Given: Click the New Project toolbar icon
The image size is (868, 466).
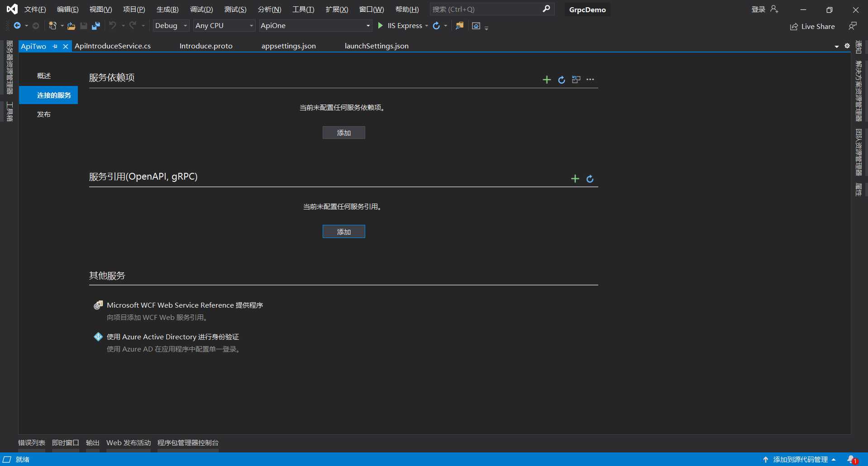Looking at the screenshot, I should 53,26.
